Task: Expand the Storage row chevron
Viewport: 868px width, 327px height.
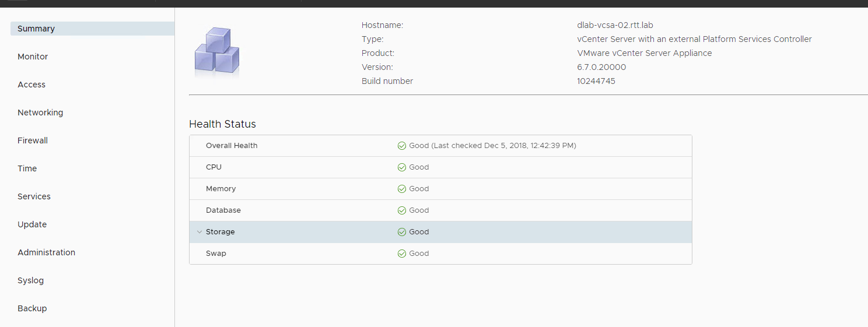Action: pyautogui.click(x=199, y=232)
